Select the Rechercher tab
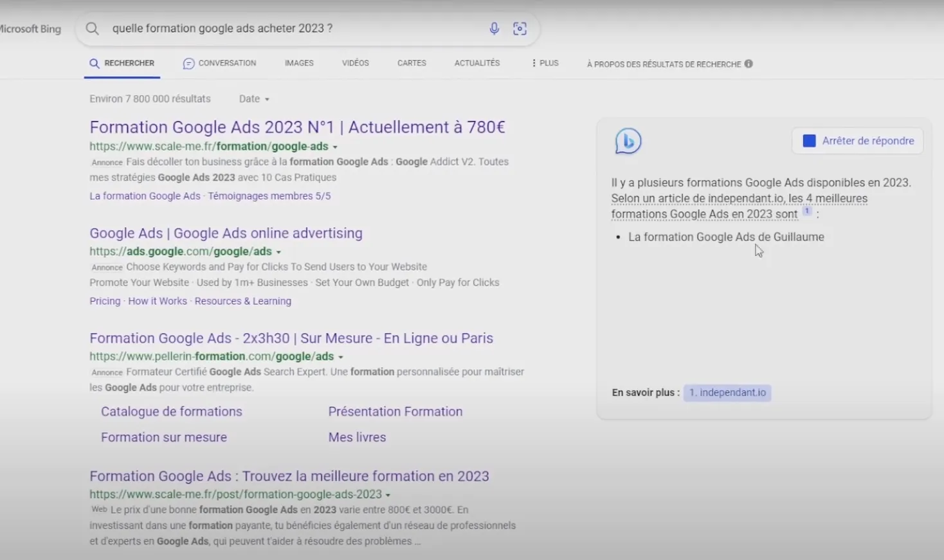Image resolution: width=944 pixels, height=560 pixels. [x=122, y=63]
